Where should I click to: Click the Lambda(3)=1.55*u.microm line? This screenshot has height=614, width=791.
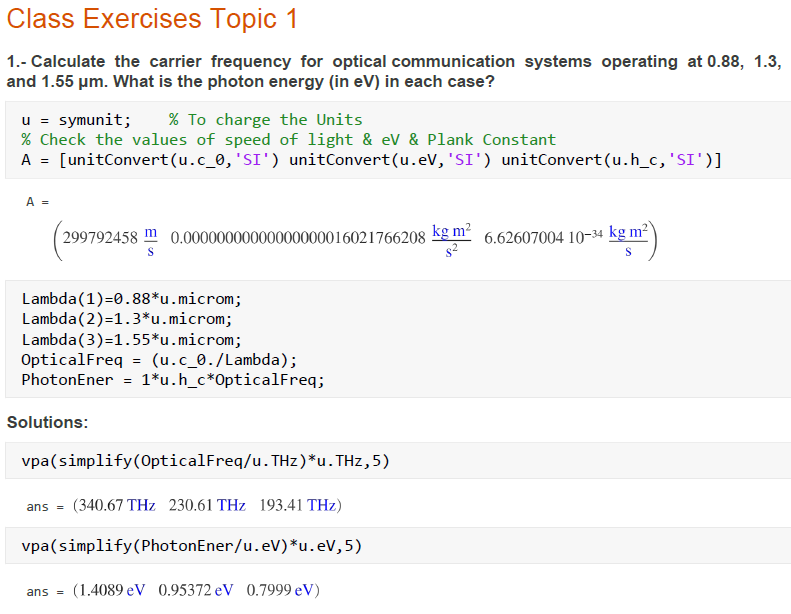(131, 339)
